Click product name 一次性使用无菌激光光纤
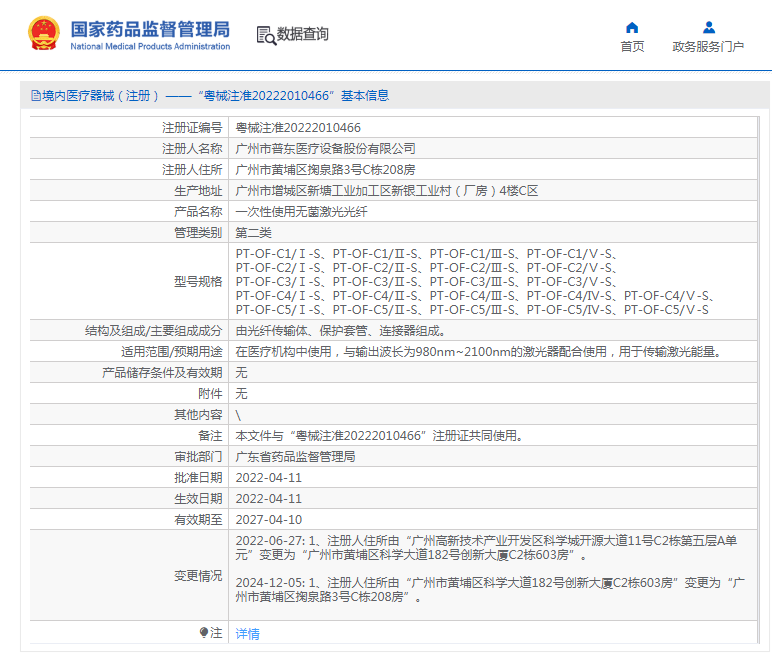This screenshot has height=653, width=772. pyautogui.click(x=301, y=212)
